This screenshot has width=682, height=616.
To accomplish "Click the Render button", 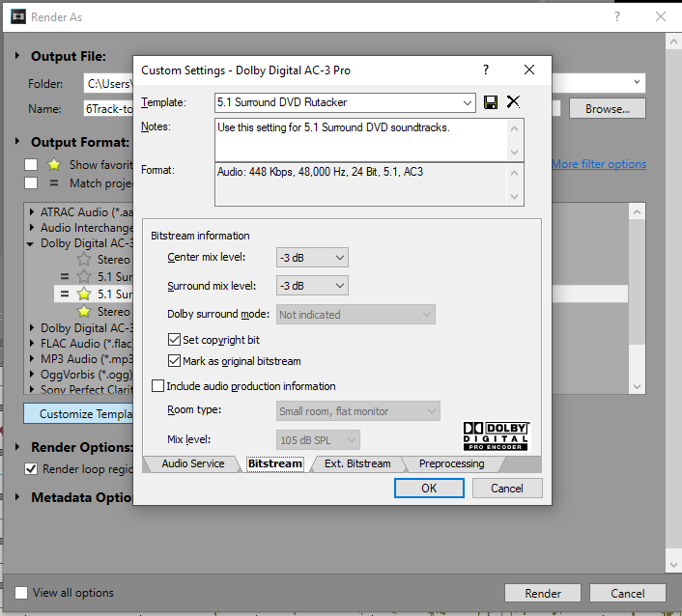I will pyautogui.click(x=543, y=594).
